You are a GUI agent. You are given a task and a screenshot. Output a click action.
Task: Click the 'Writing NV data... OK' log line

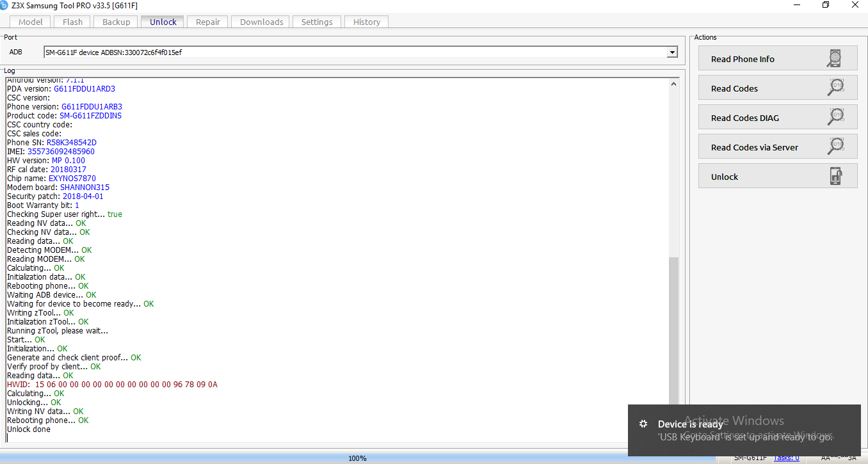coord(45,412)
